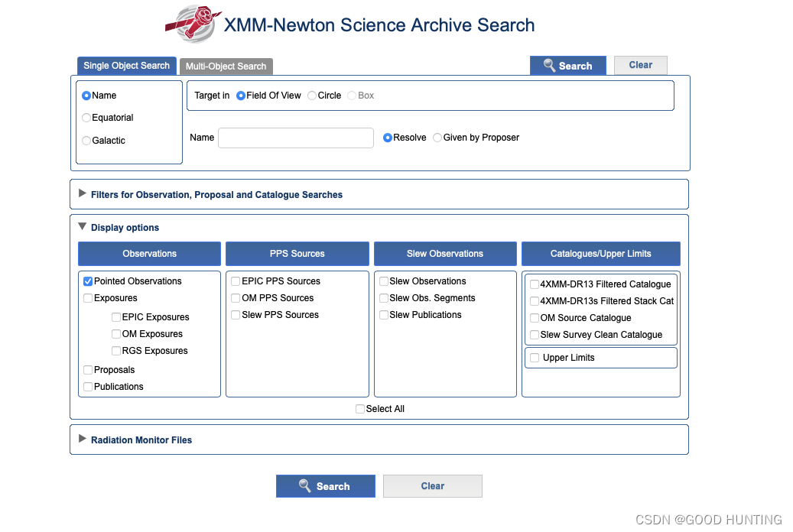Click the top Clear button

point(641,65)
